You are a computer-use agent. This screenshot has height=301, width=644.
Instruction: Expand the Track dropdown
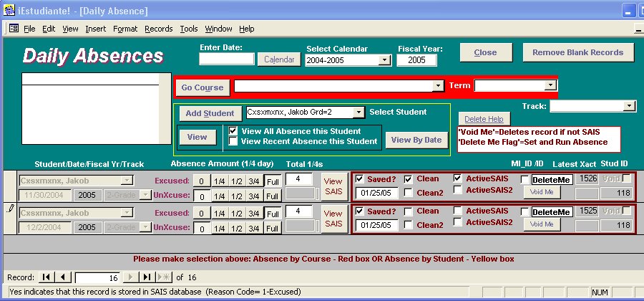[629, 106]
